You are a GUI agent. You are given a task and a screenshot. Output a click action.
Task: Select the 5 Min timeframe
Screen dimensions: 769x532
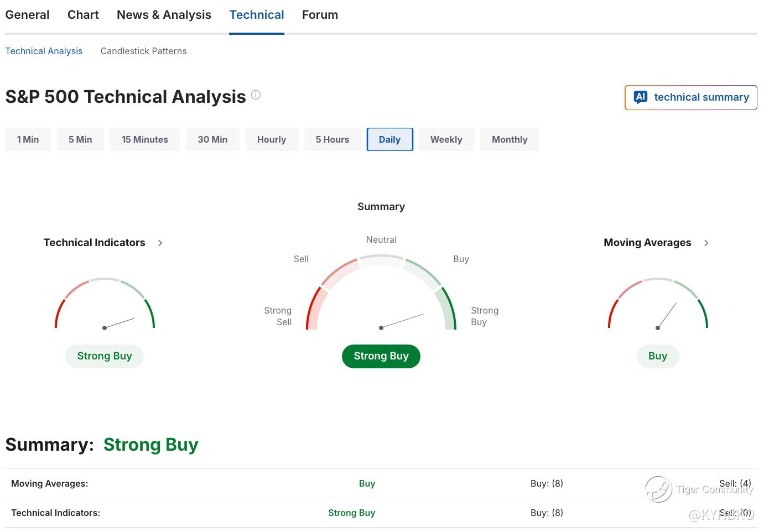[x=80, y=139]
